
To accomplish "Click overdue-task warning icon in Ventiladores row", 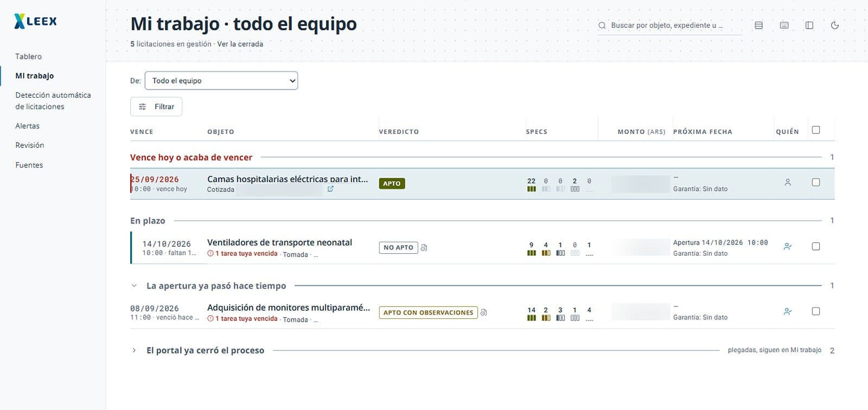I will [210, 254].
